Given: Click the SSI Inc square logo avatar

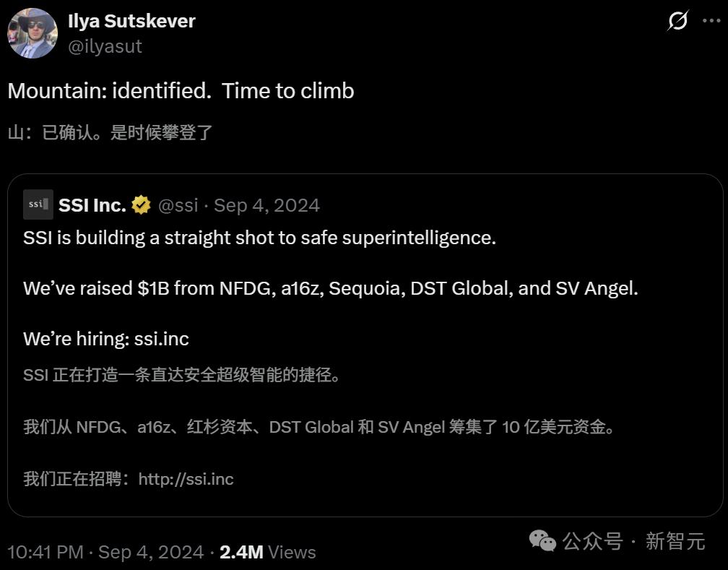Looking at the screenshot, I should [38, 204].
